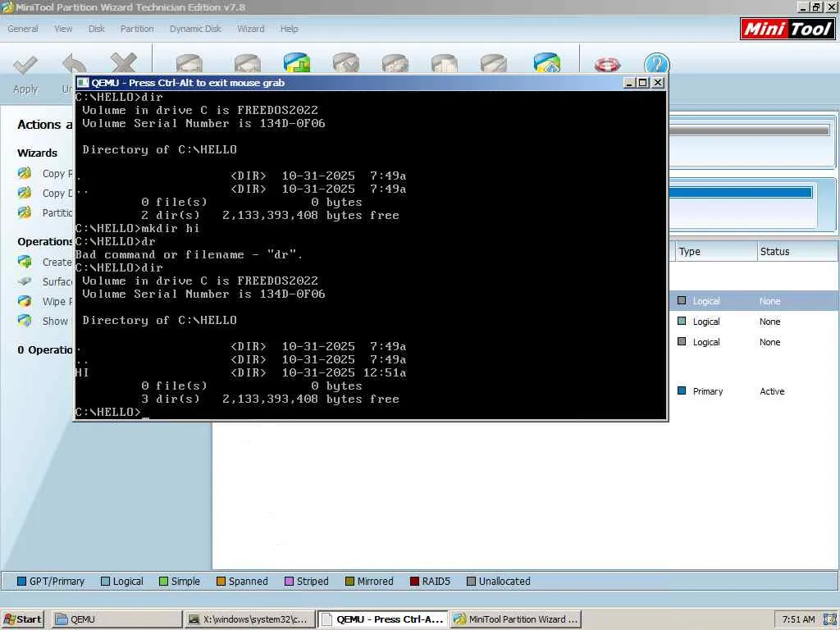The height and width of the screenshot is (630, 840).
Task: Click the Status column header
Action: coord(797,251)
